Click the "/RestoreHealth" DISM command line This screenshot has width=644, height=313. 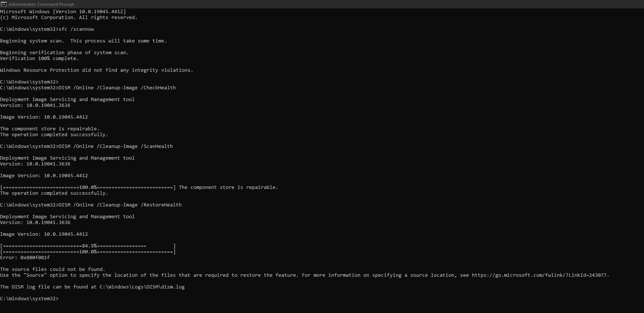[x=91, y=205]
